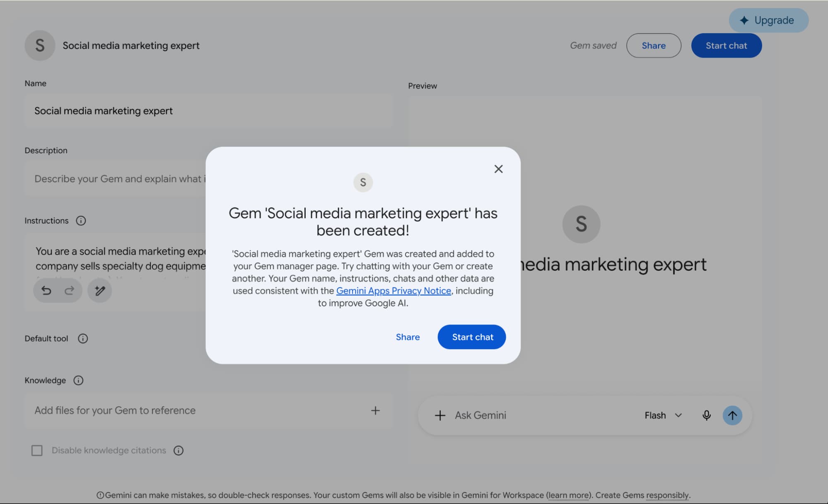Click the magic pencil rewrite icon

[100, 290]
